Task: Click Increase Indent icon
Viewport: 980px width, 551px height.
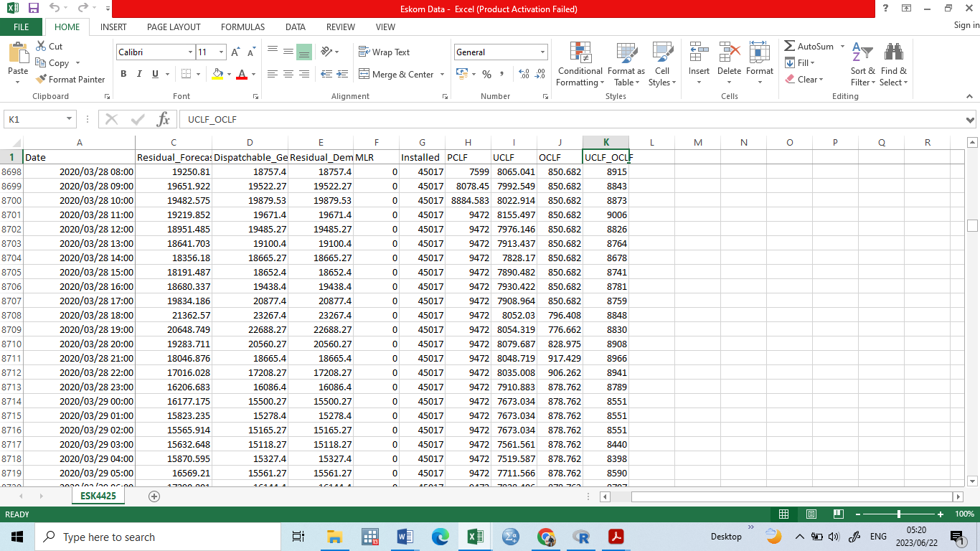Action: coord(342,74)
